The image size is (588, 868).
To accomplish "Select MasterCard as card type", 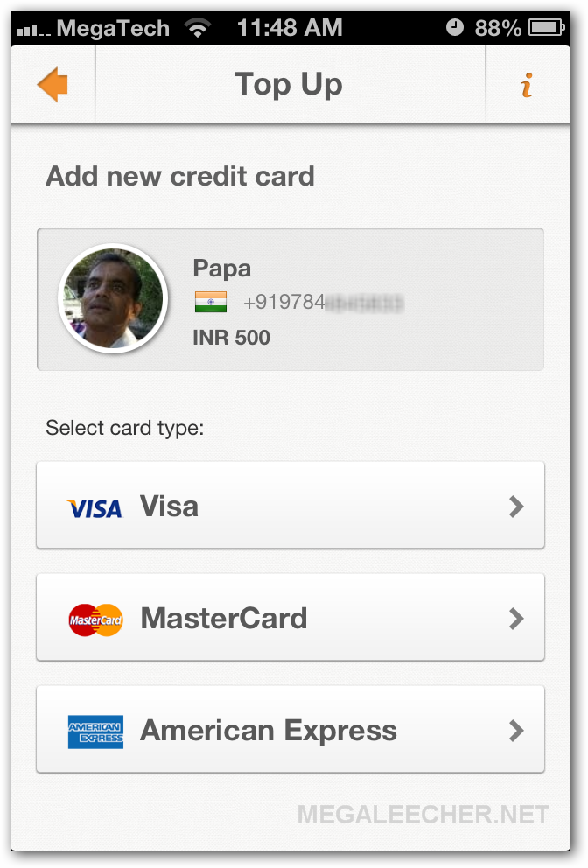I will tap(290, 617).
